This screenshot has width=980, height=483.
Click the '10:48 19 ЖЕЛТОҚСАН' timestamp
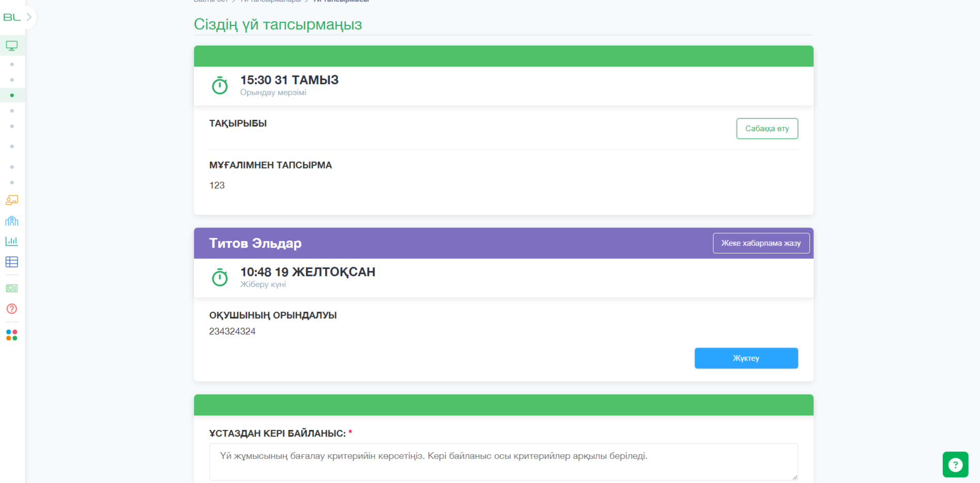click(x=308, y=272)
